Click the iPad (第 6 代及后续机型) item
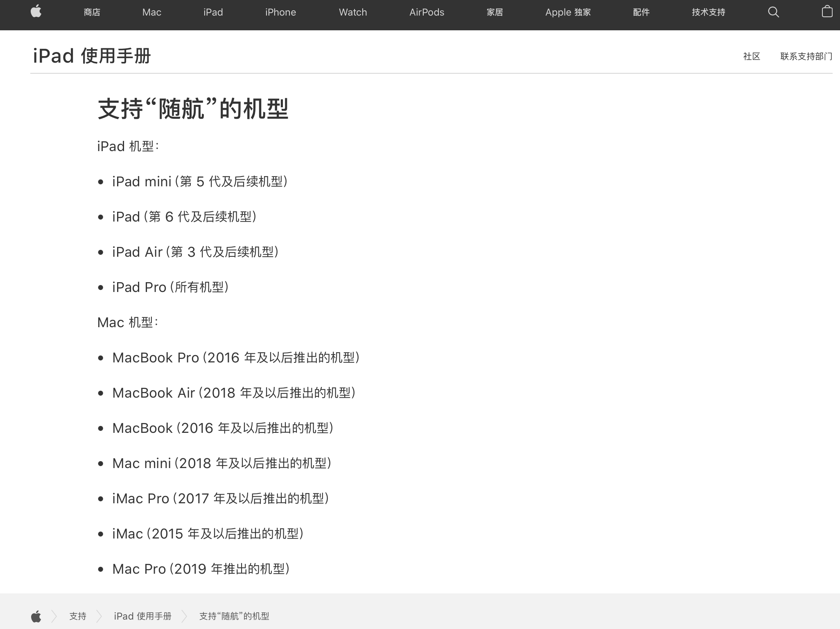840x629 pixels. pyautogui.click(x=185, y=217)
